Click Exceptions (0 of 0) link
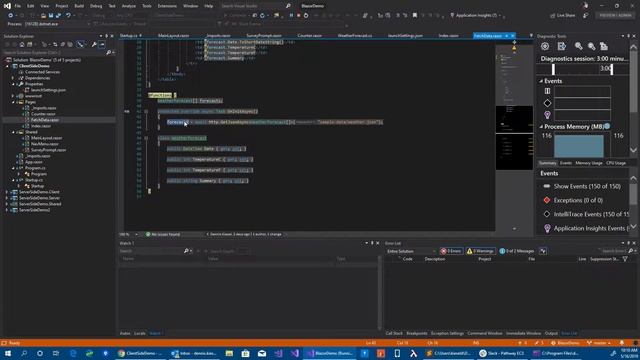 click(578, 200)
